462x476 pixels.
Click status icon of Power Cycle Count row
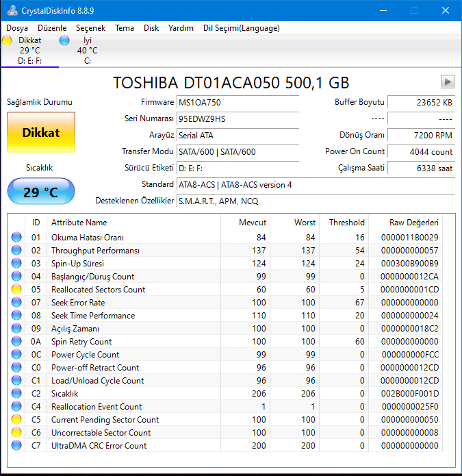coord(16,354)
